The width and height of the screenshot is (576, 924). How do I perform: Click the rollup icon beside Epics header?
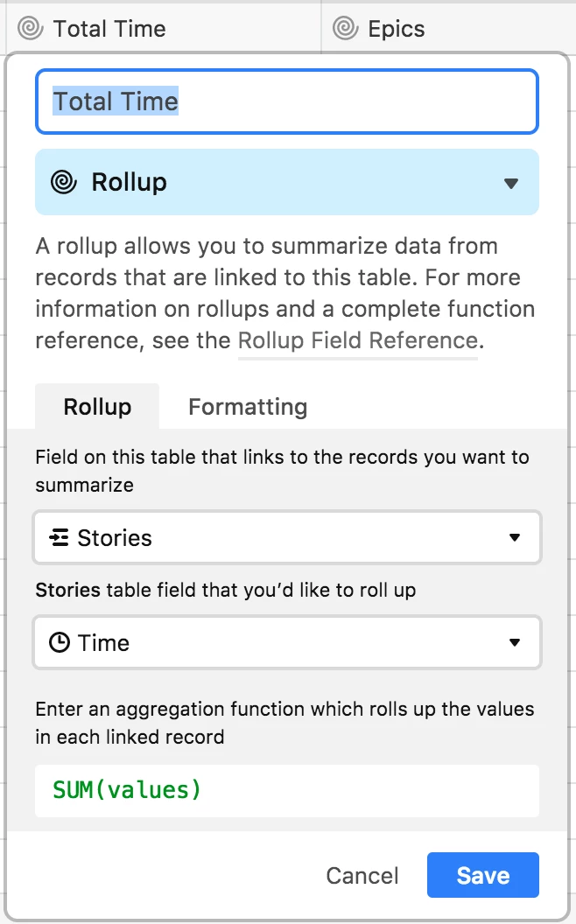345,29
